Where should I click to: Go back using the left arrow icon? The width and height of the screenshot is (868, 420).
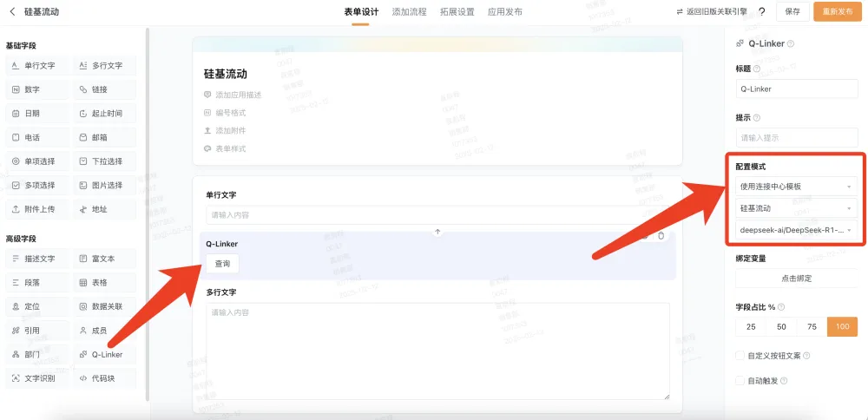pos(13,11)
